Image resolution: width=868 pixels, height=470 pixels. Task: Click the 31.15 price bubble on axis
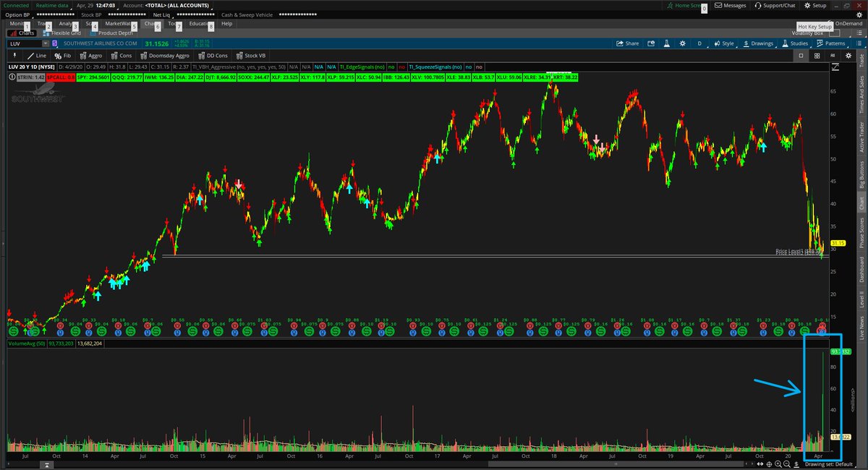pos(838,243)
